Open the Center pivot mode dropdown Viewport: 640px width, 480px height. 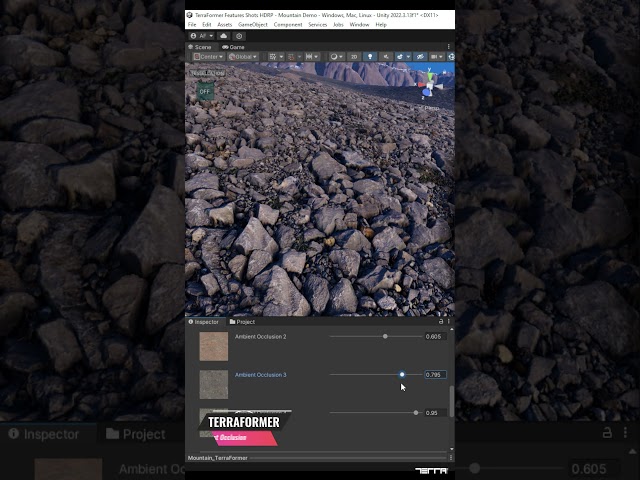(208, 57)
